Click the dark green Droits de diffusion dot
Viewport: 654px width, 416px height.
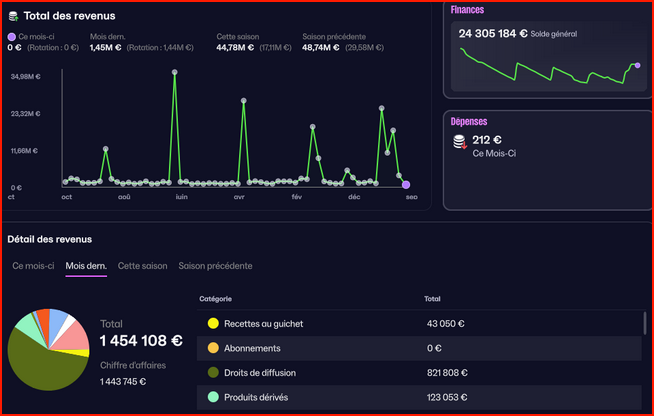tap(213, 373)
